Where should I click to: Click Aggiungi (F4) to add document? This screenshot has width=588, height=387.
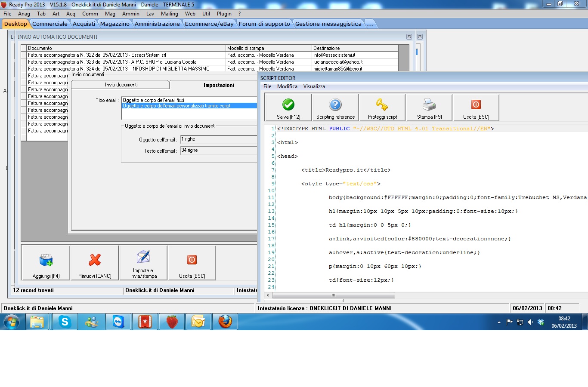coord(46,263)
